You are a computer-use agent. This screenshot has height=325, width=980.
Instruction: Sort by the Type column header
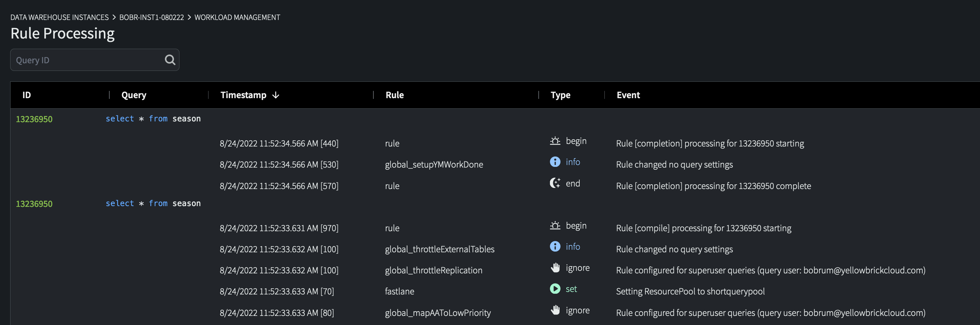(560, 95)
